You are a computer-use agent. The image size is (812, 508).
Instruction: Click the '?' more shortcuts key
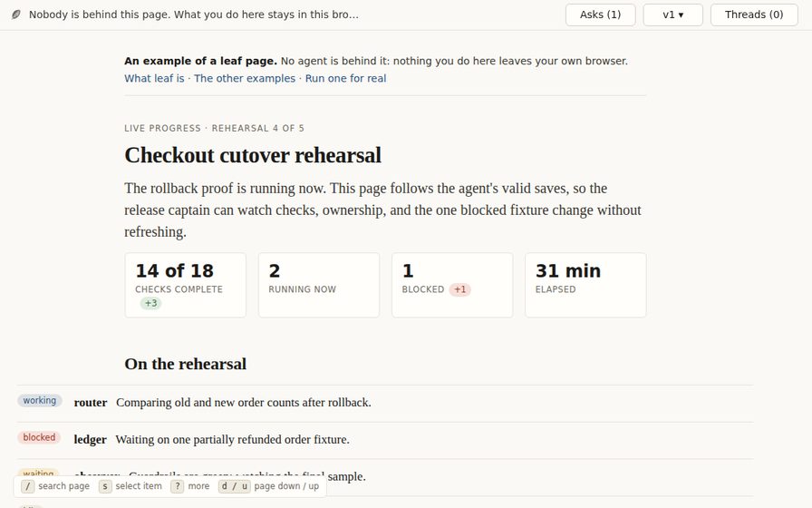[x=177, y=486]
